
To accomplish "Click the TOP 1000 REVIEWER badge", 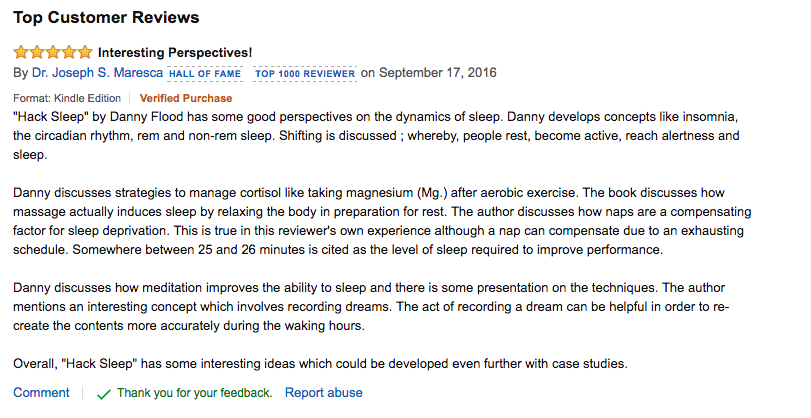I will coord(305,73).
